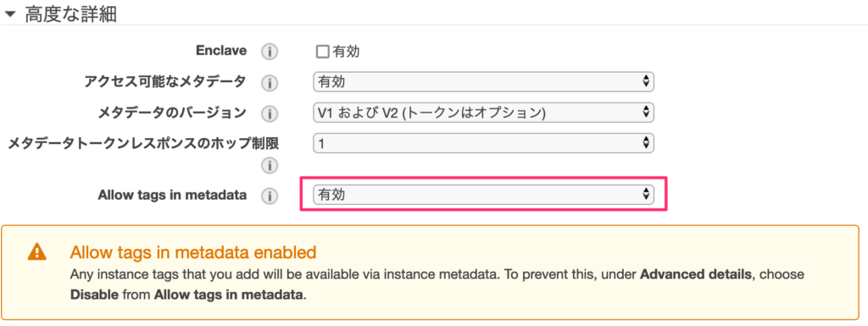This screenshot has width=868, height=326.
Task: Click stepper arrows on Allow tags in metadata select
Action: 645,194
